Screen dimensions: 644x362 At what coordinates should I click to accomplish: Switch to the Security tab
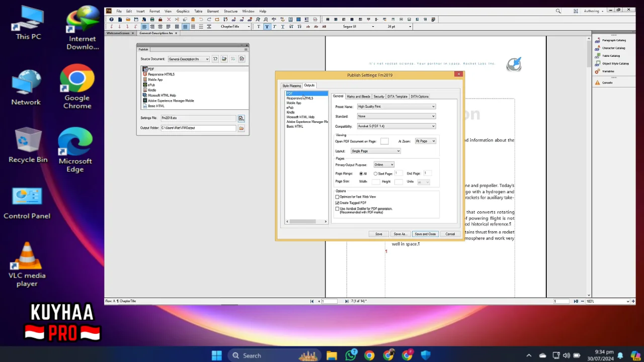[379, 97]
